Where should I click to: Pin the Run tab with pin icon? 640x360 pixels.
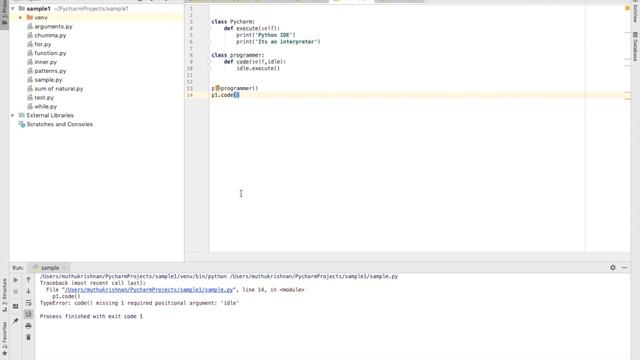[x=16, y=321]
